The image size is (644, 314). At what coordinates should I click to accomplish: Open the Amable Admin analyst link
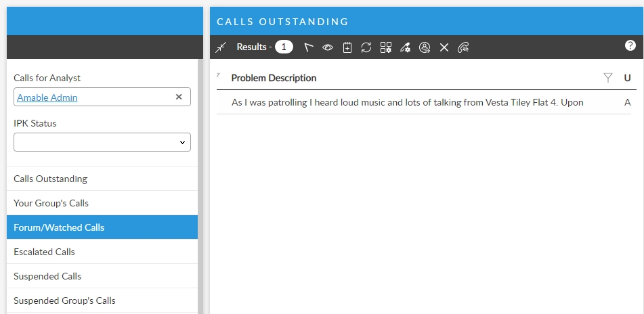point(47,97)
